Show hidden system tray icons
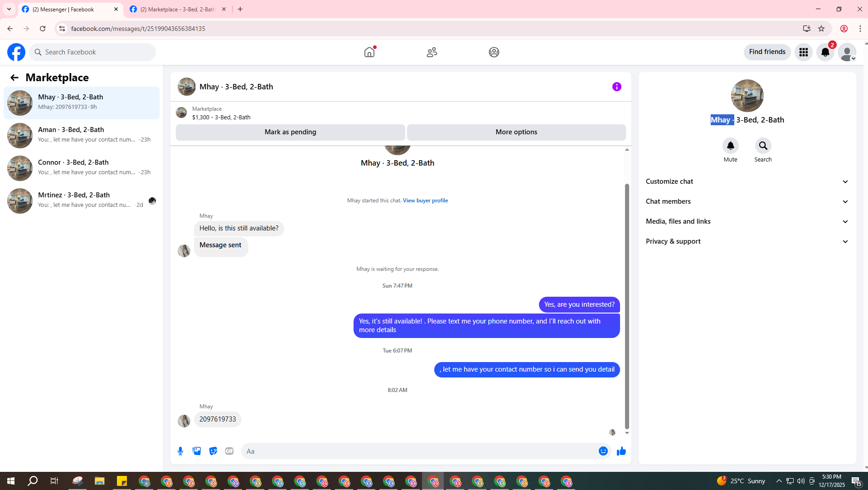868x490 pixels. (779, 481)
